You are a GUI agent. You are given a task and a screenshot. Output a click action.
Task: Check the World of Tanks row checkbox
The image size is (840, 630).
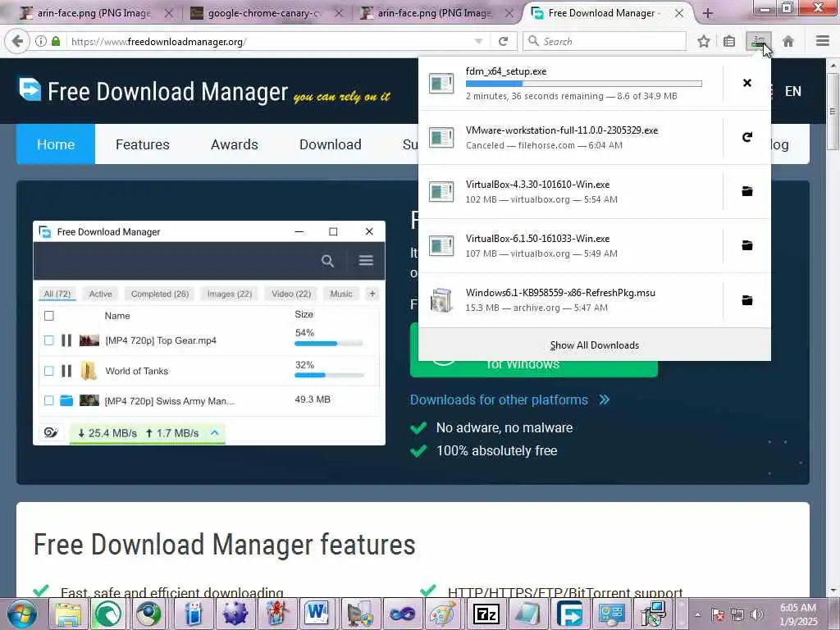click(x=48, y=371)
